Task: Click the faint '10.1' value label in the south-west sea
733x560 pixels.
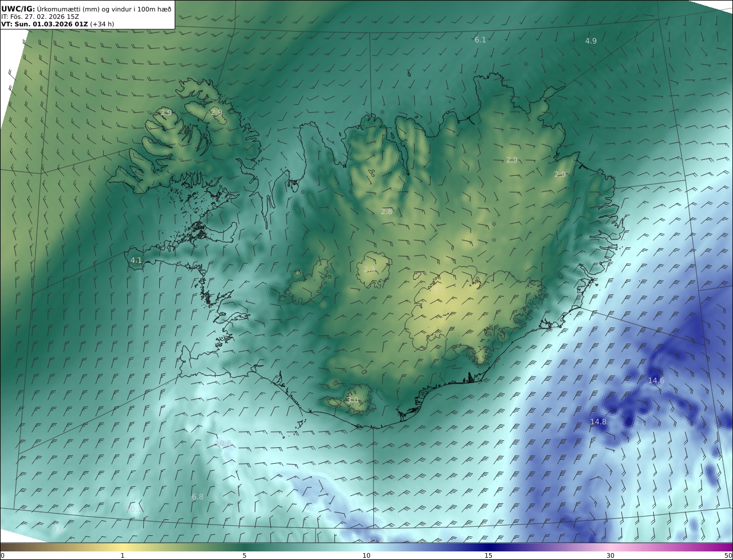Action: coord(133,509)
